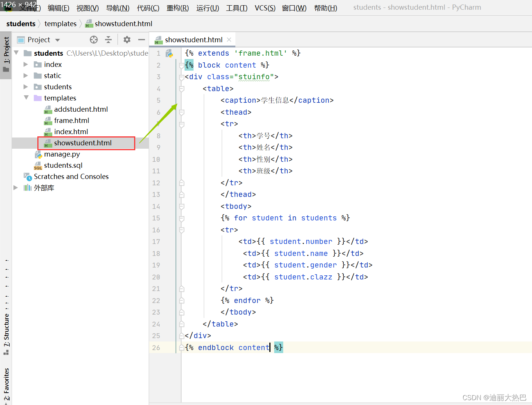Expand the 外部库 node

[16, 188]
